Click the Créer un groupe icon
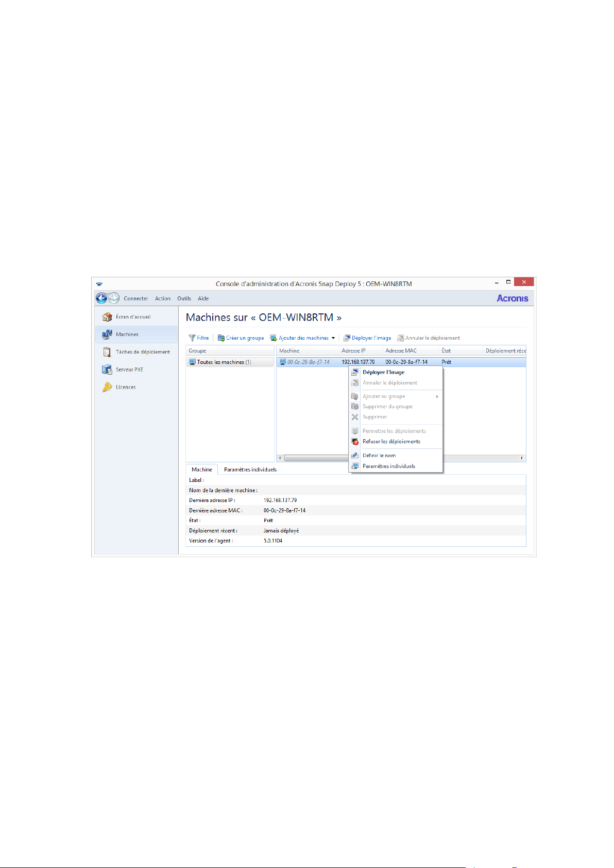The height and width of the screenshot is (868, 614). point(221,338)
